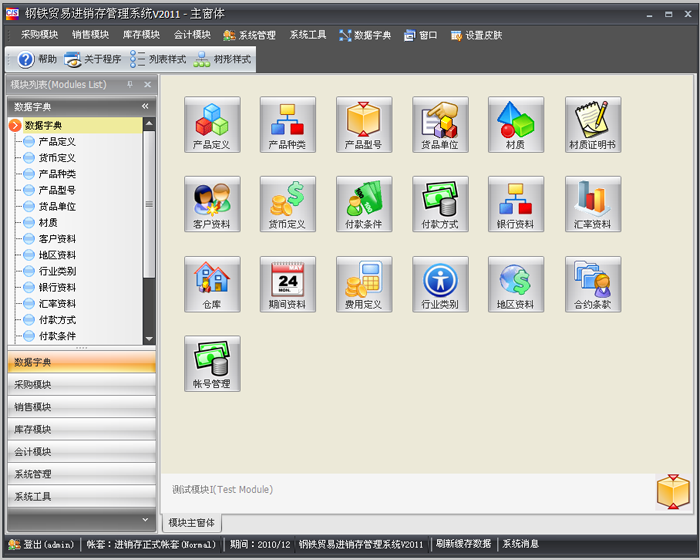Open the 帐号管理 icon
This screenshot has width=700, height=560.
pyautogui.click(x=212, y=362)
